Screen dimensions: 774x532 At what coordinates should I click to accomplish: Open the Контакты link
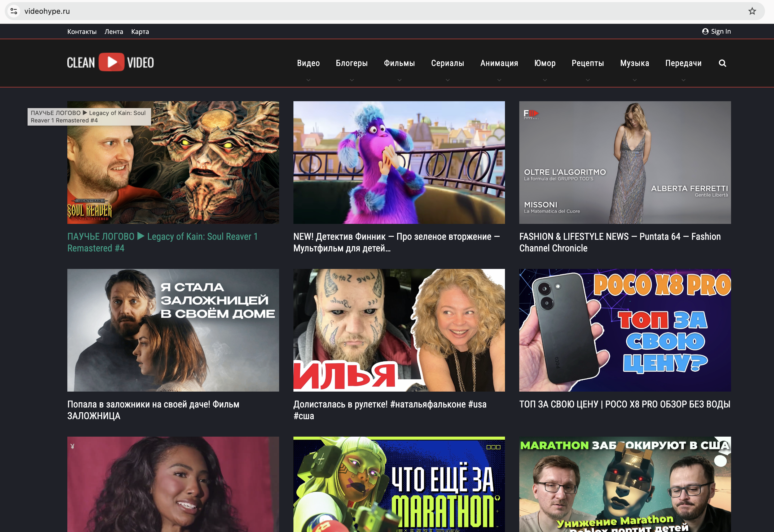pyautogui.click(x=82, y=32)
